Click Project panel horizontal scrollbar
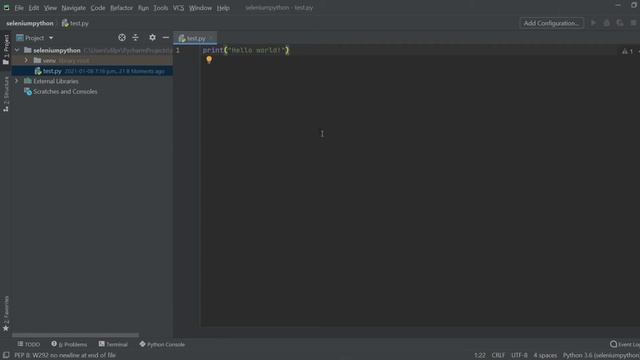 [76, 335]
